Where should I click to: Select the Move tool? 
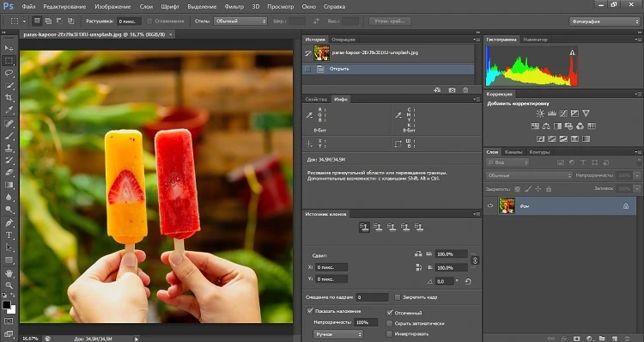pyautogui.click(x=9, y=48)
